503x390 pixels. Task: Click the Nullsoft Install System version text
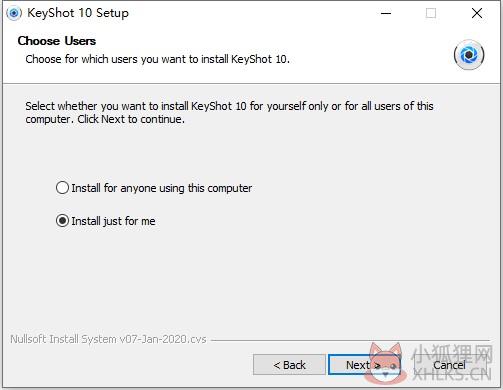108,339
